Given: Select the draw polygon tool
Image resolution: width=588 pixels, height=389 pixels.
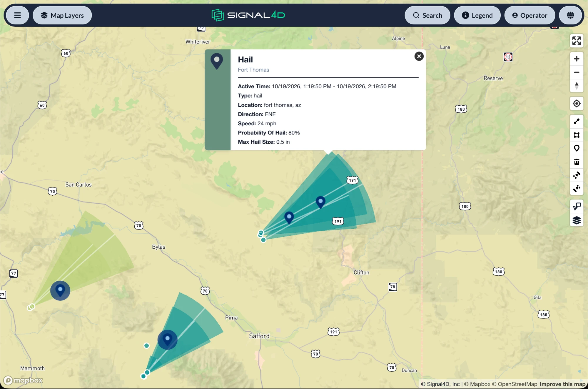Looking at the screenshot, I should (577, 135).
